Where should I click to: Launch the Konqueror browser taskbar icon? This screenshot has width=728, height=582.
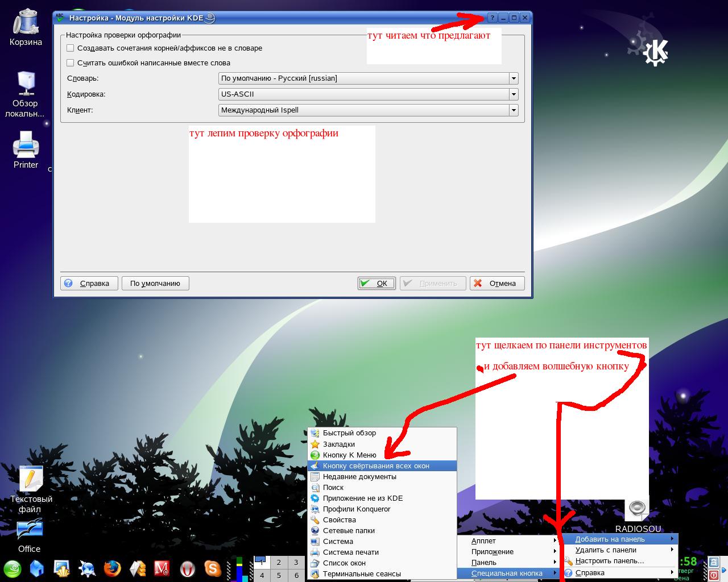point(87,568)
